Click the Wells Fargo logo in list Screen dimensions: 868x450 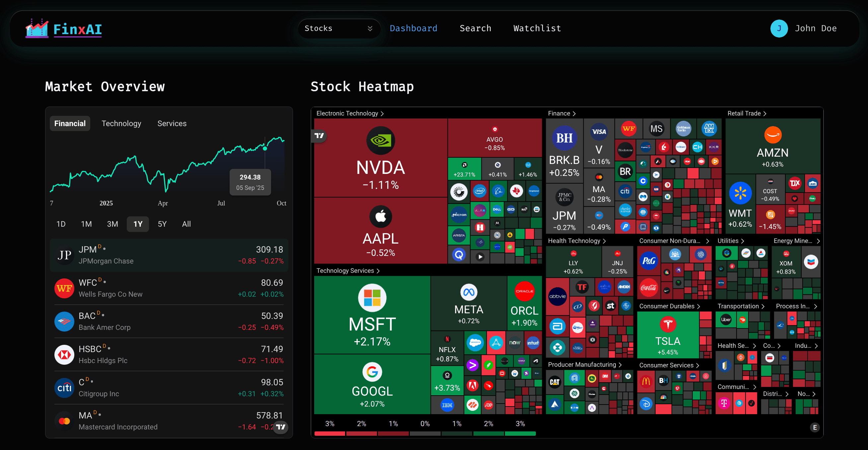click(x=64, y=288)
